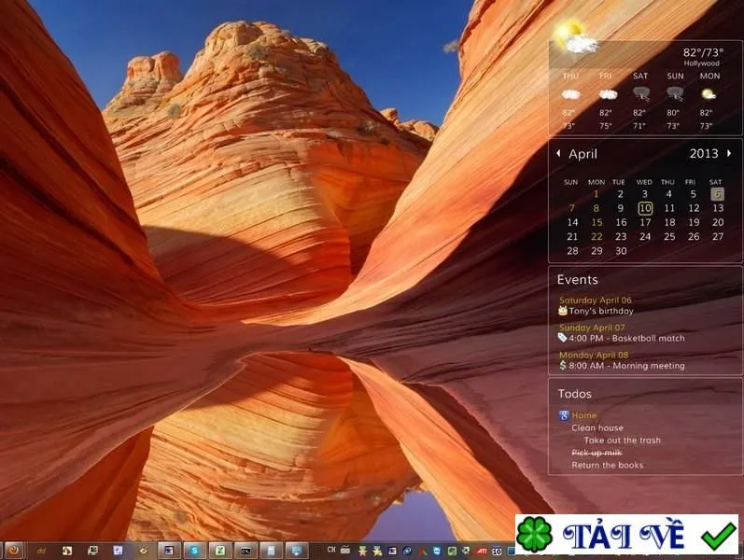Open the Basketball match event
744x560 pixels.
coord(626,339)
